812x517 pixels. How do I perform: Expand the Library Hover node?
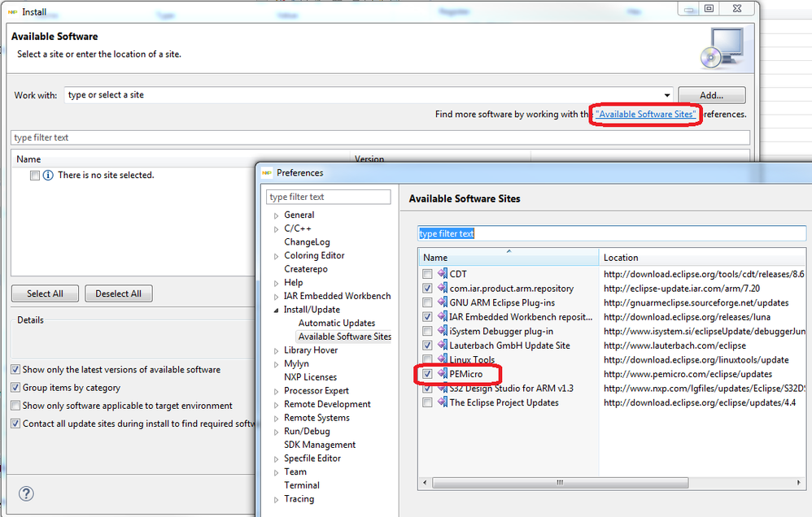point(276,351)
